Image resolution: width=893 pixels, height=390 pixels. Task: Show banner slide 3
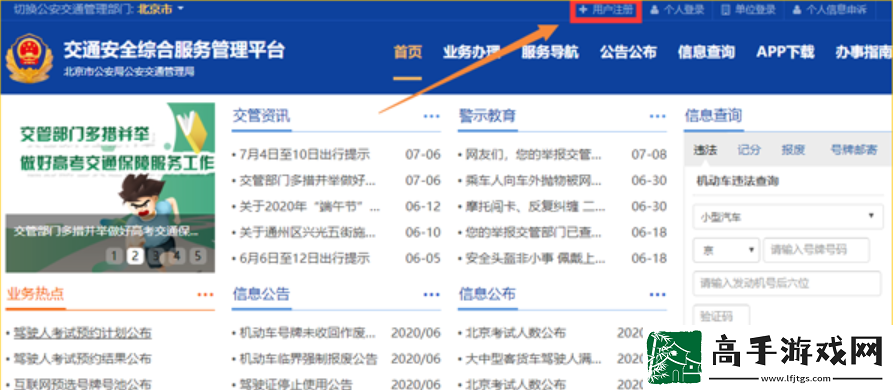[155, 256]
